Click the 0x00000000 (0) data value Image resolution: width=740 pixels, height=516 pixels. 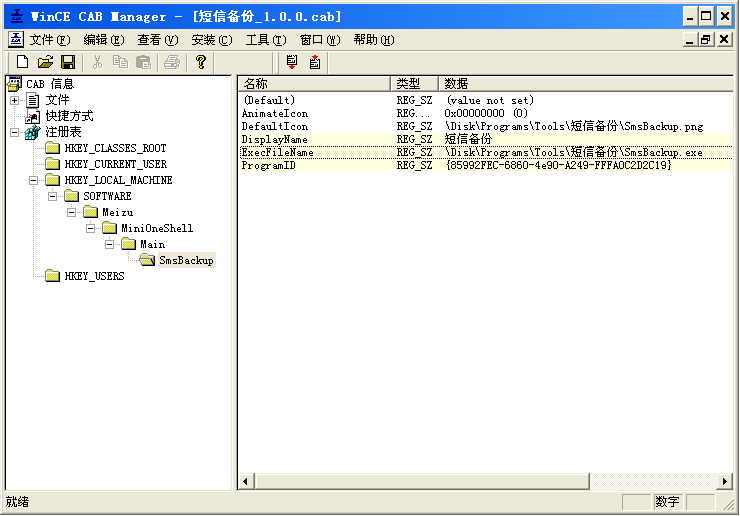click(486, 113)
